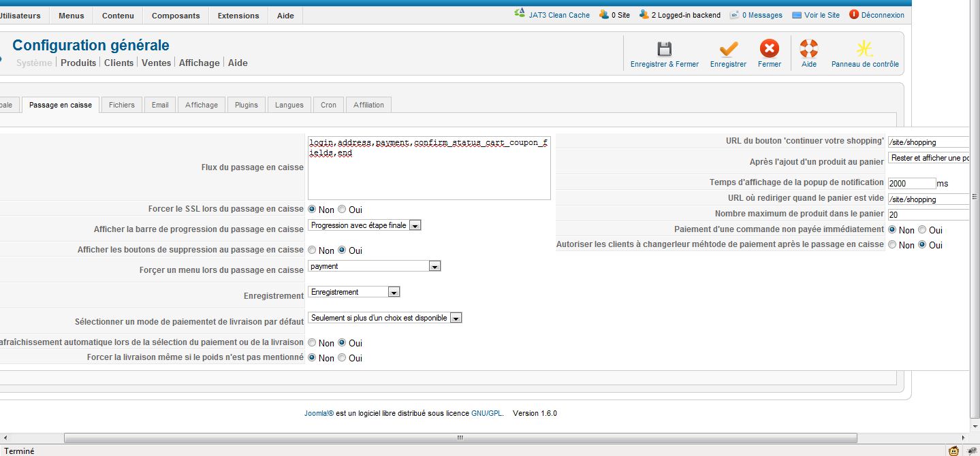Open the Aide menu in top bar

285,16
